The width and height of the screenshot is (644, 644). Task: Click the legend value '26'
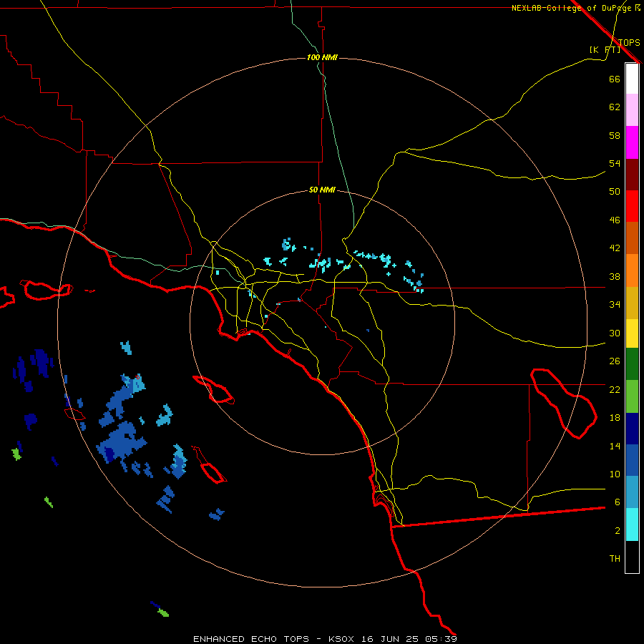click(x=615, y=361)
